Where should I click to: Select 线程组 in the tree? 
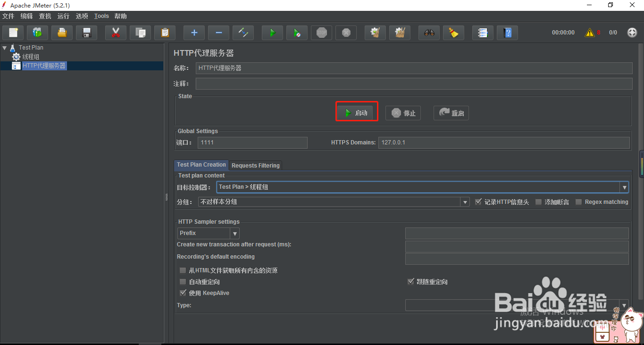point(31,57)
